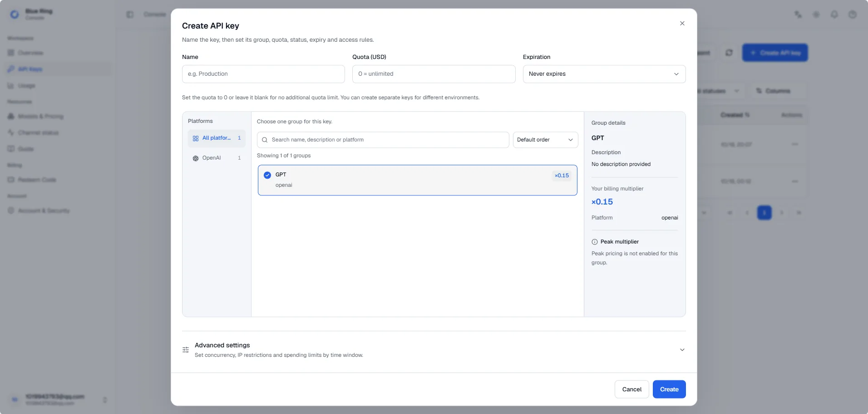Image resolution: width=868 pixels, height=414 pixels.
Task: Click the Advanced settings chevron arrow
Action: pos(682,350)
